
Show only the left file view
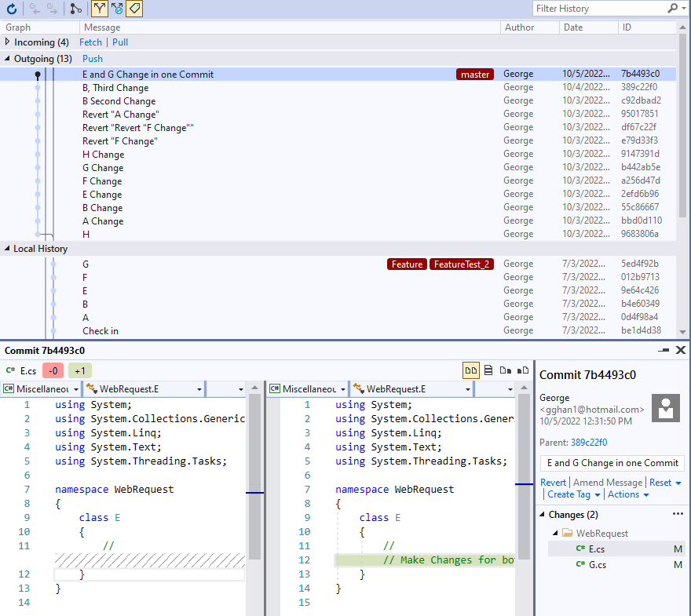505,370
